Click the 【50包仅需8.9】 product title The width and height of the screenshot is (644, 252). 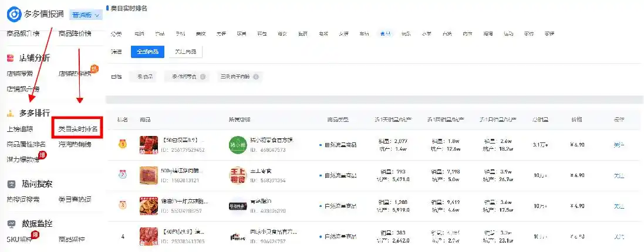point(183,140)
